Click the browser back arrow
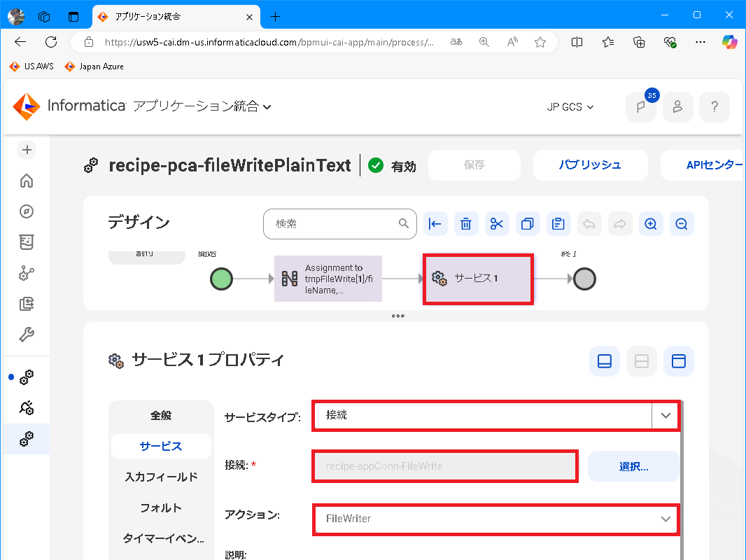 (x=20, y=42)
